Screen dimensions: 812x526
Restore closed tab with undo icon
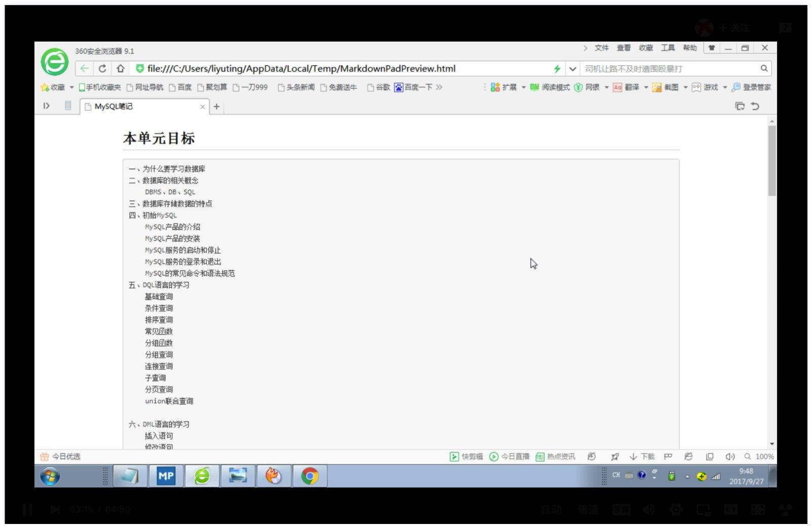click(755, 106)
